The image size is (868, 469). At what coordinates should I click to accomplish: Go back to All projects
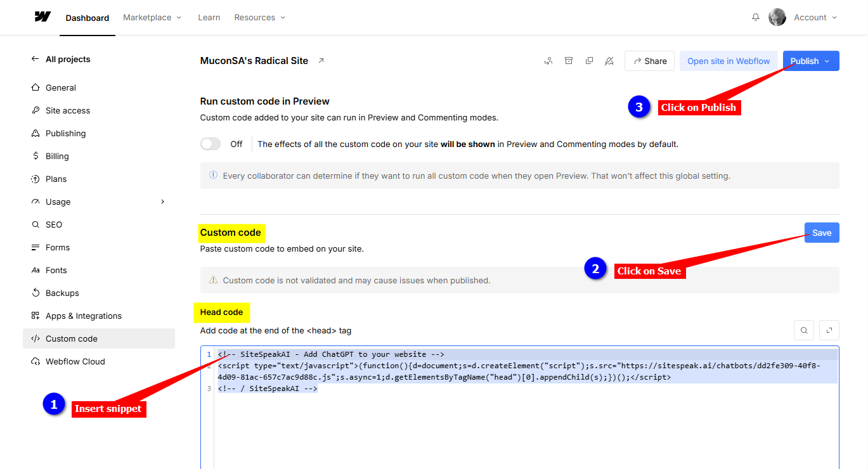click(x=61, y=59)
